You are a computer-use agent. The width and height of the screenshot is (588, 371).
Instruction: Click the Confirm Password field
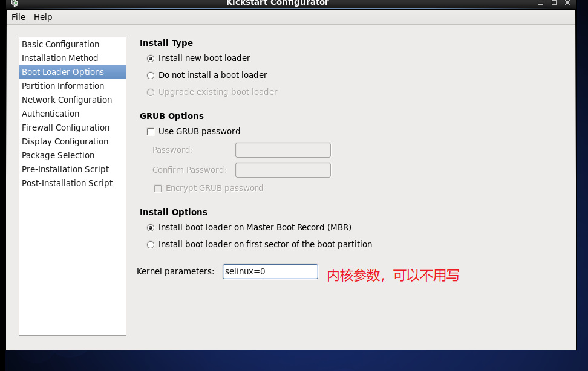(283, 170)
